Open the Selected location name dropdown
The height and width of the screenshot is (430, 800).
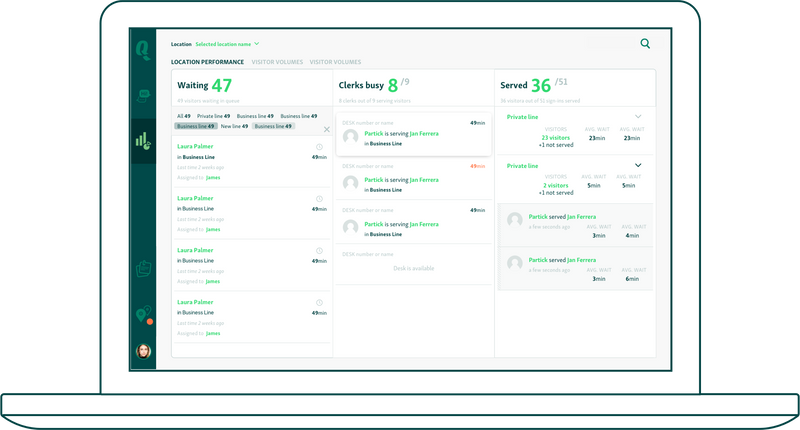pyautogui.click(x=227, y=44)
